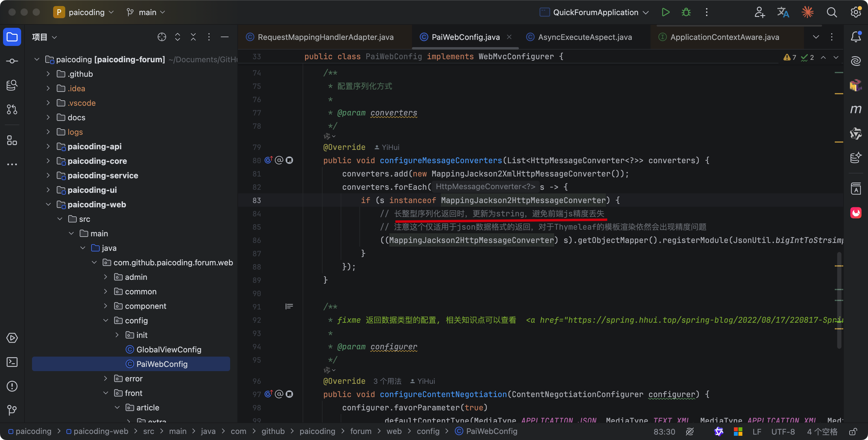This screenshot has width=868, height=440.
Task: Select config in the breadcrumb navigation bar
Action: click(x=428, y=431)
